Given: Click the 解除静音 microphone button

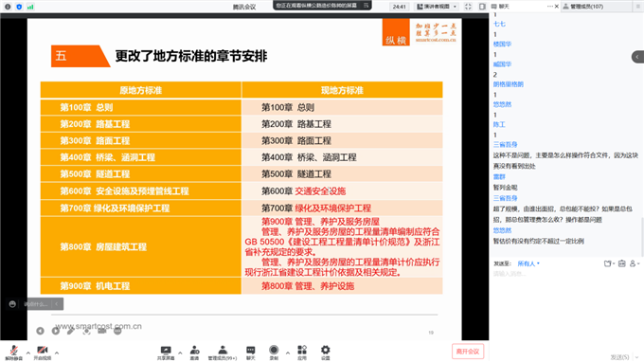Looking at the screenshot, I should (14, 353).
